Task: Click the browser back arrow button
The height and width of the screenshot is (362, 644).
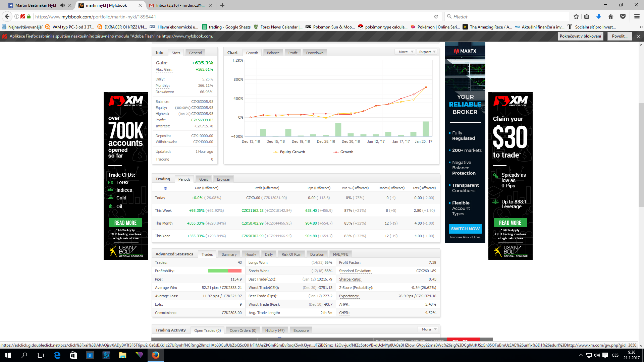Action: pos(7,16)
